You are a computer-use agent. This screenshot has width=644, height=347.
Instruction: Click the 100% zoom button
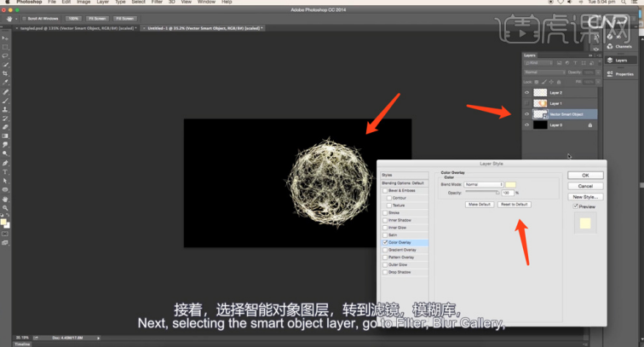(73, 19)
